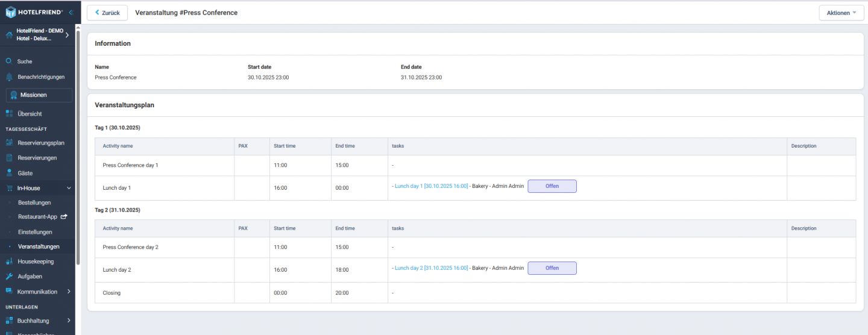Open the Aktionen dropdown menu
The width and height of the screenshot is (868, 335).
pos(841,13)
